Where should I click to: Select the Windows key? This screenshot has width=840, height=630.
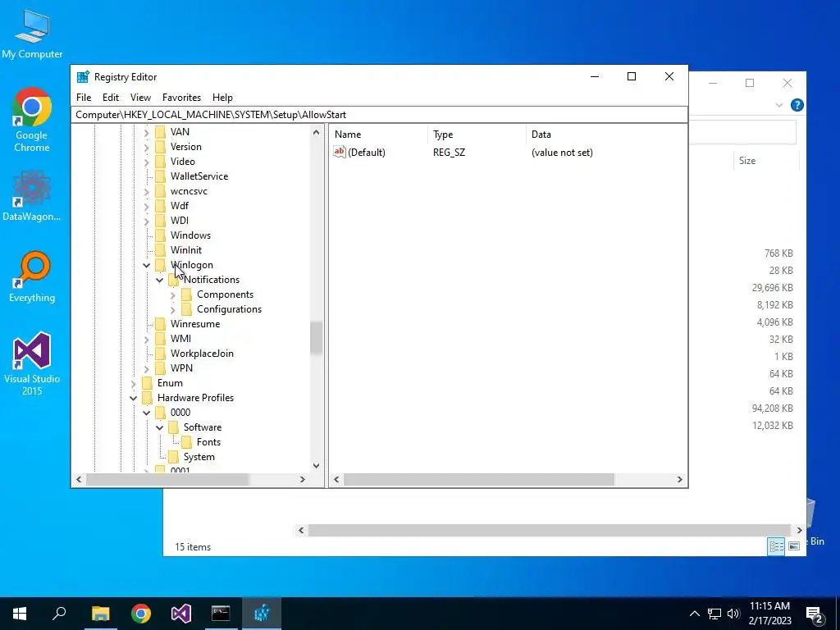pos(190,235)
